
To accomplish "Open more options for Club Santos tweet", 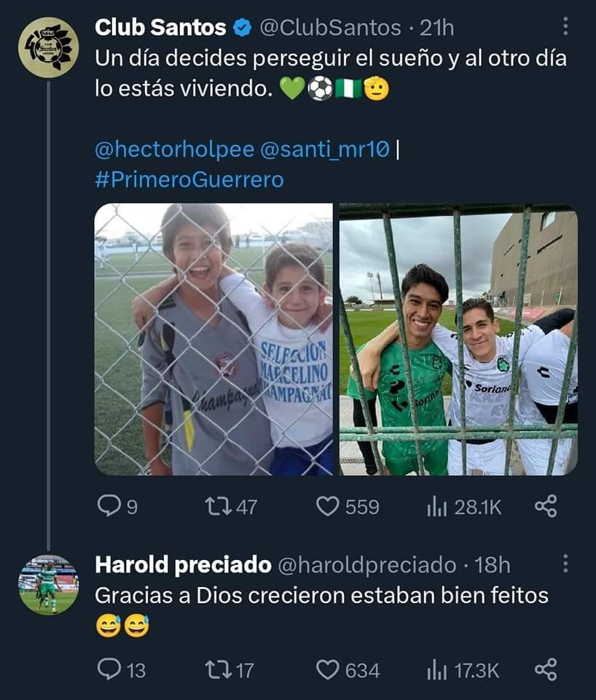I will (x=566, y=26).
